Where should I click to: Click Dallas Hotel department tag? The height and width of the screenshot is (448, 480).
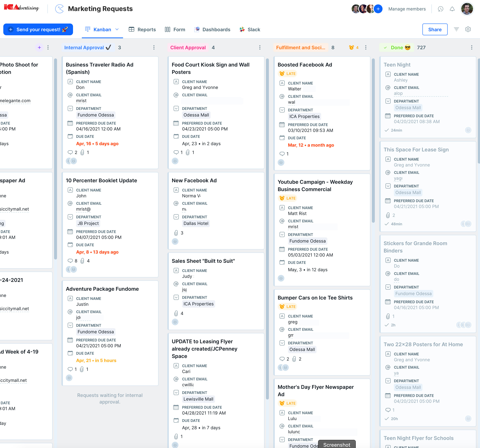point(196,223)
